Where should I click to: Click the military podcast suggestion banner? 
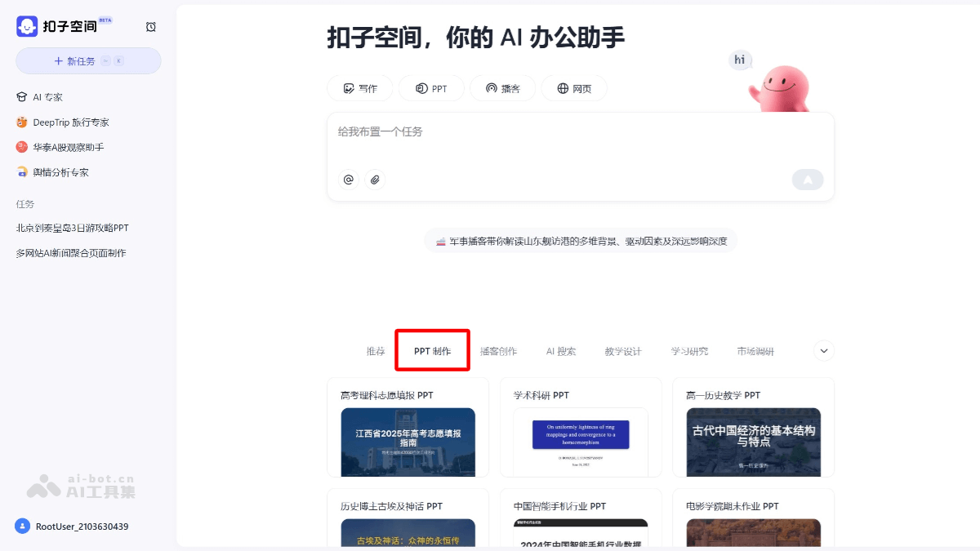[x=581, y=240]
